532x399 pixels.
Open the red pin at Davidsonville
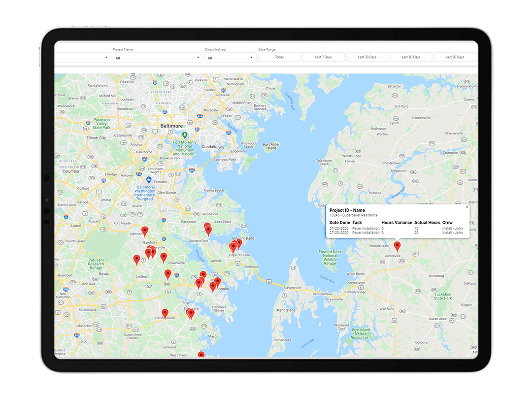point(165,313)
